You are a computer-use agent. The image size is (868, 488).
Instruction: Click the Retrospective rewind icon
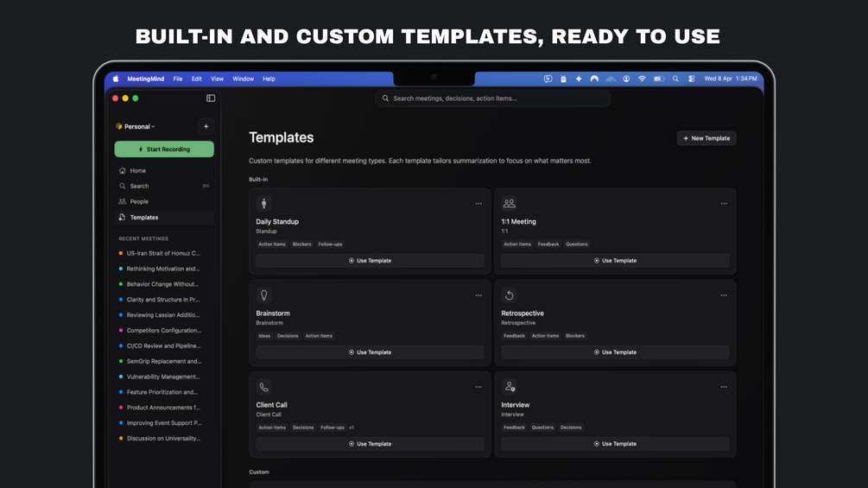[510, 295]
